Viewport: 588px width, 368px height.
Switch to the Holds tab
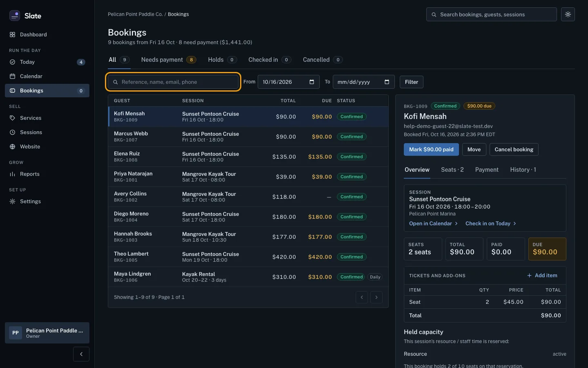pos(222,60)
